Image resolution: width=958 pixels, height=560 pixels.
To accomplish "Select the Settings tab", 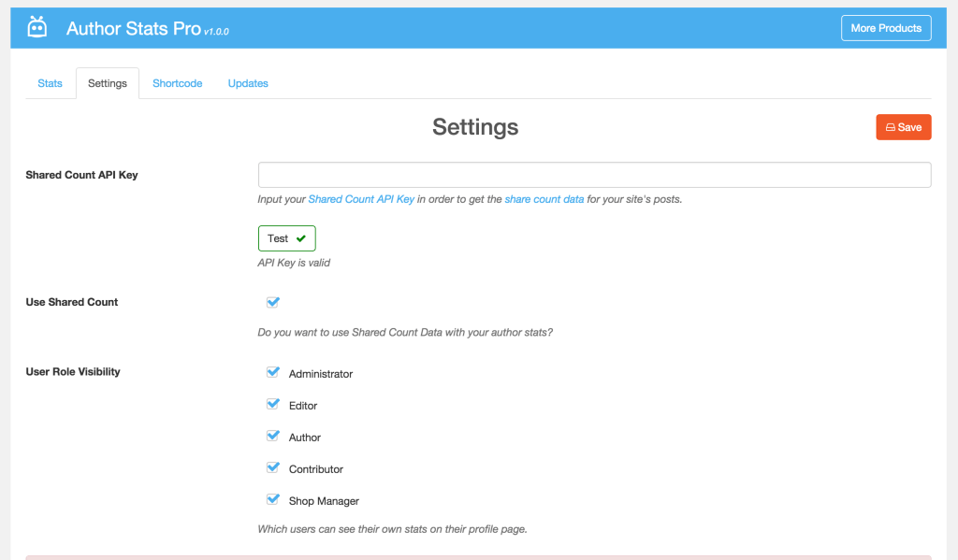I will point(107,82).
